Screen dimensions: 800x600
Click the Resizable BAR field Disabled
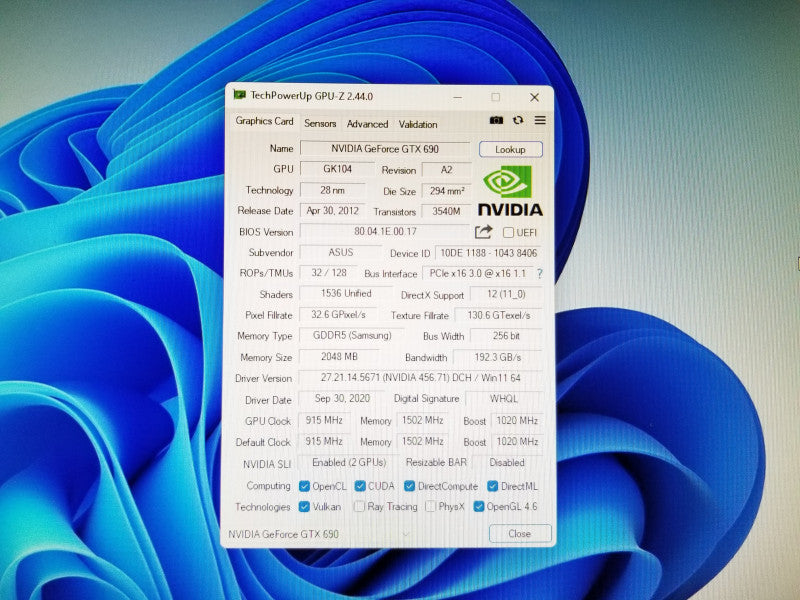(507, 462)
